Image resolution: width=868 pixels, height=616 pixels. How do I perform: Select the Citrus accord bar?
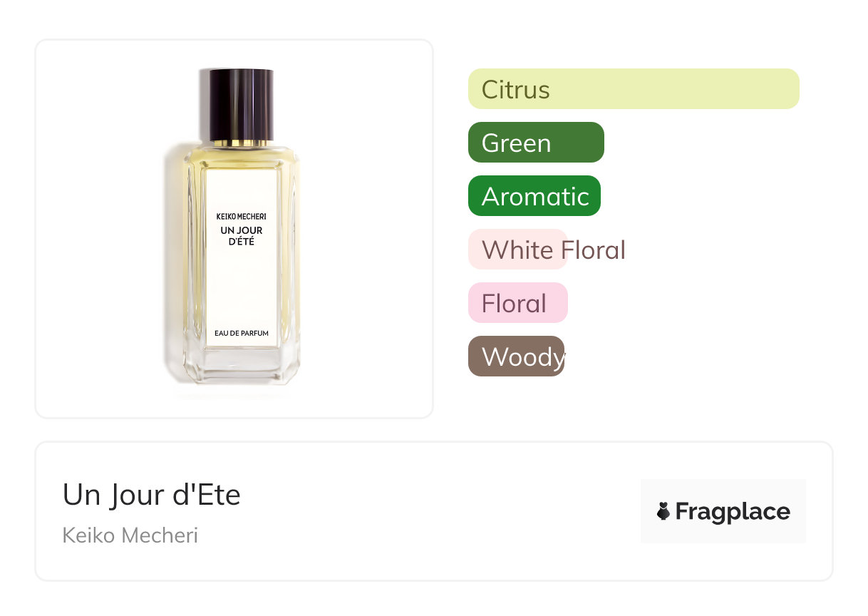coord(634,89)
